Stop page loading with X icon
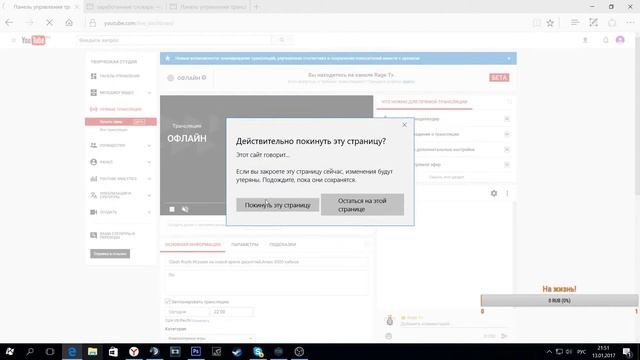640x360 pixels. 49,23
